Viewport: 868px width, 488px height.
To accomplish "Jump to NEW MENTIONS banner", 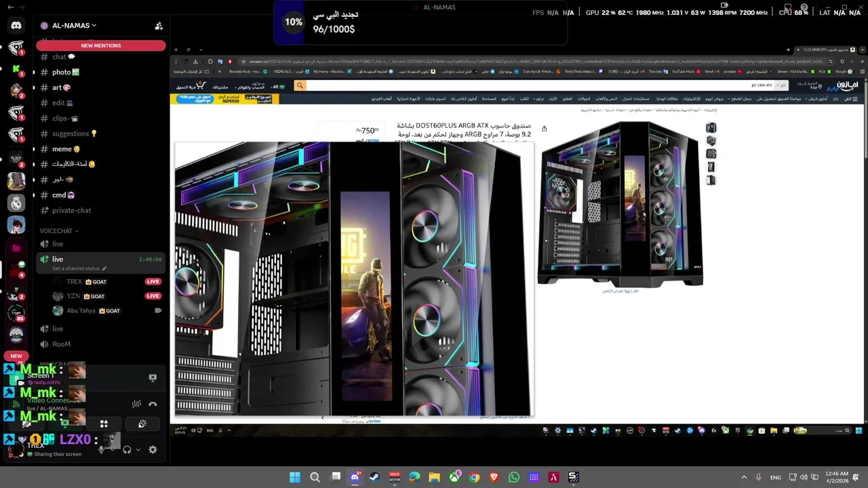I will [x=101, y=45].
